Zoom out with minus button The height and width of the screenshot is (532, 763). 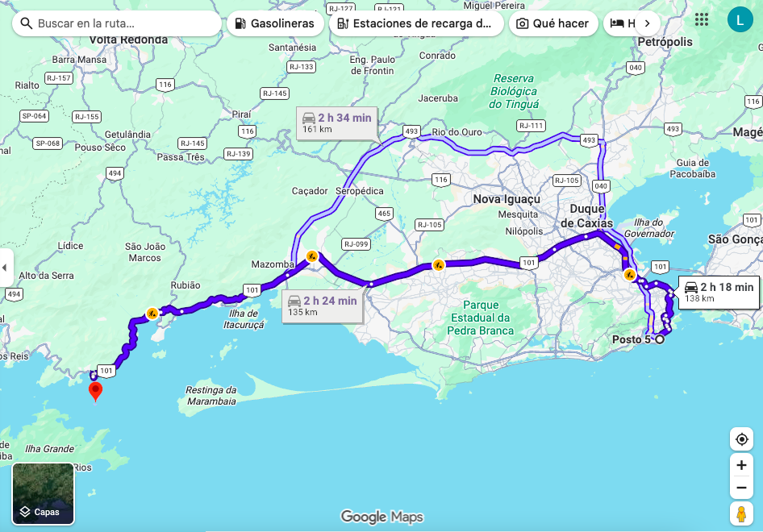tap(741, 488)
